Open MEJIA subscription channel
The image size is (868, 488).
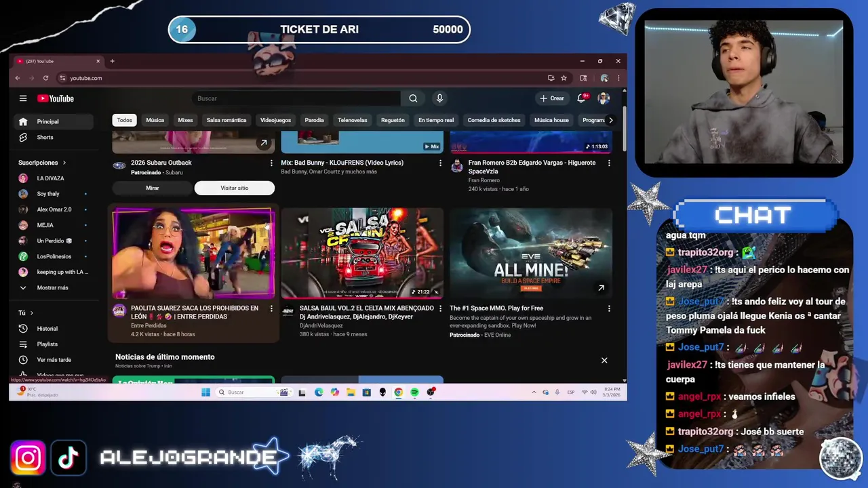click(54, 225)
